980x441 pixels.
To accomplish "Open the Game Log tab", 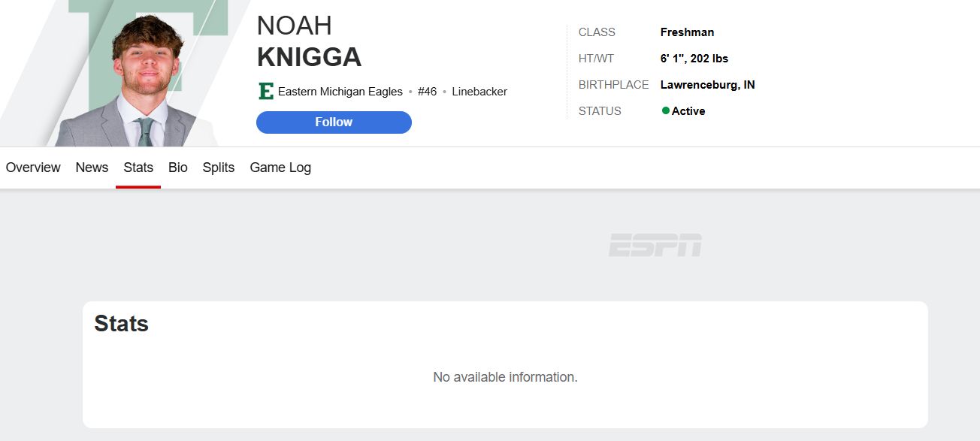I will click(280, 168).
